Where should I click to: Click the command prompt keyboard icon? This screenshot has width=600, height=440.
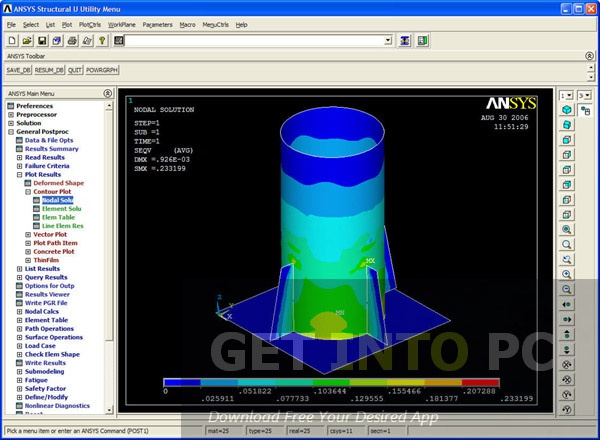(119, 40)
